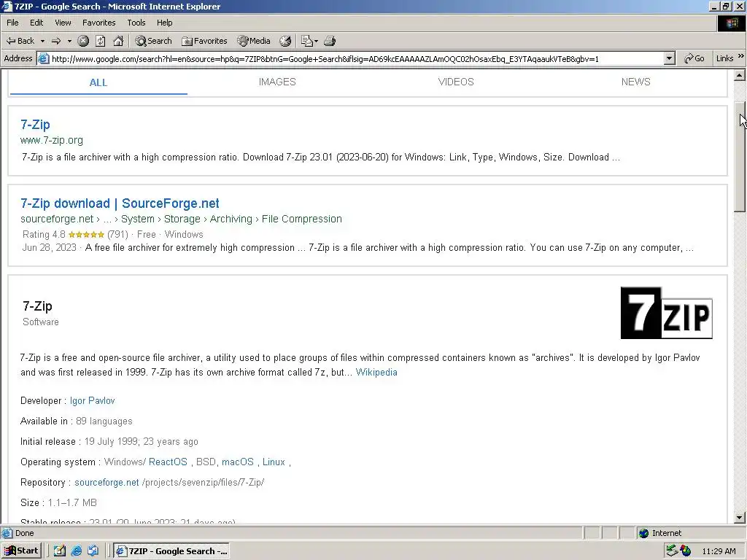This screenshot has width=747, height=560.
Task: Open the View menu
Action: [63, 23]
